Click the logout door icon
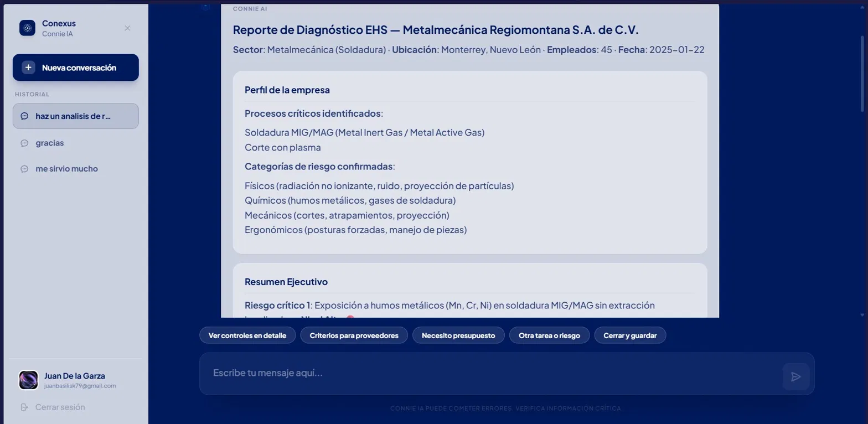868x424 pixels. tap(24, 407)
